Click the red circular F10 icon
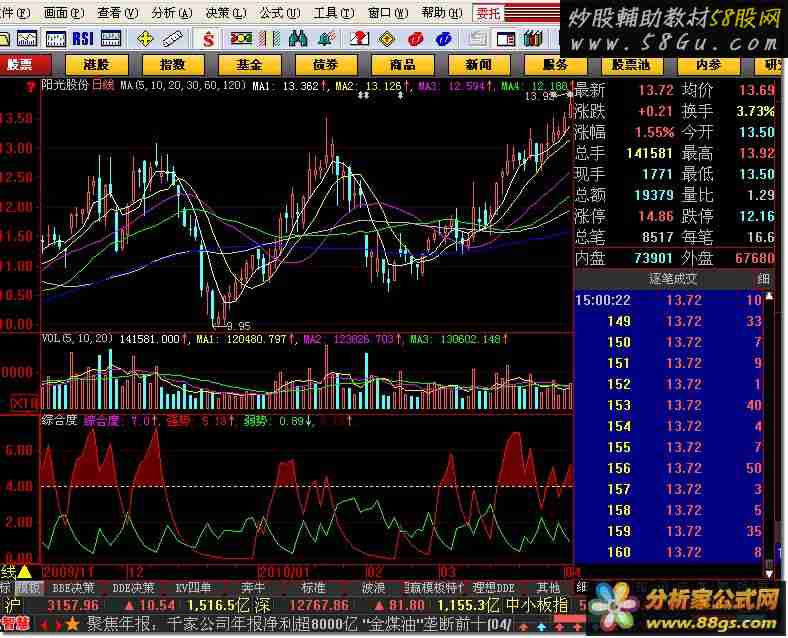This screenshot has width=788, height=638. pos(415,39)
